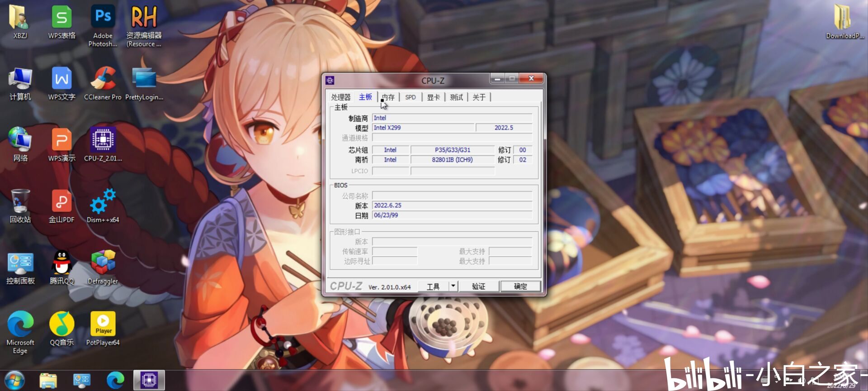Click the 确定 button

(520, 286)
